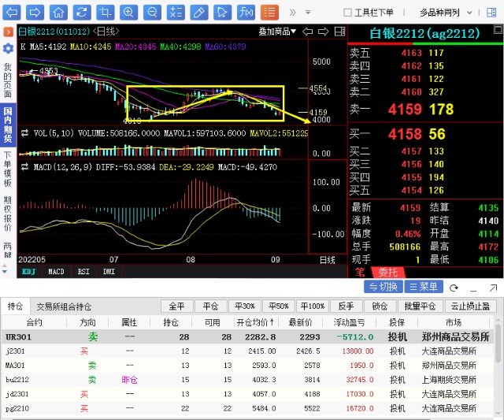Select the DMI indicator tab
Viewport: 504px width, 420px height.
pos(109,272)
